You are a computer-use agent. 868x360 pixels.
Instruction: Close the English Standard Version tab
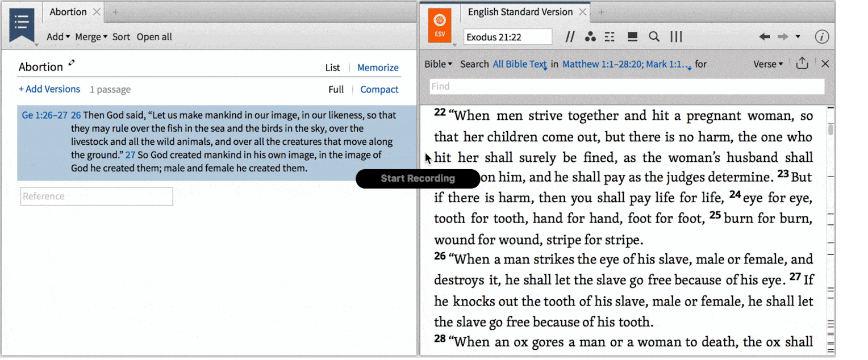click(x=582, y=12)
